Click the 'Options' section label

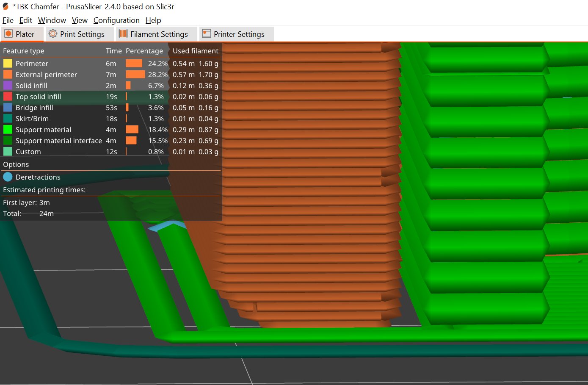pos(16,164)
